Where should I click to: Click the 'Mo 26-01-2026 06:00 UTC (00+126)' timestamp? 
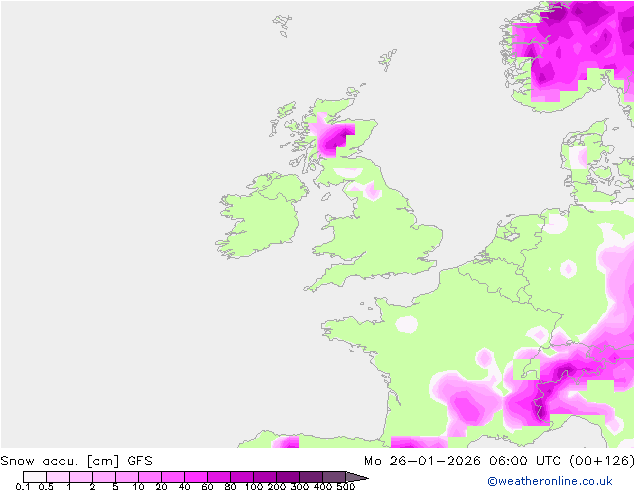[499, 461]
